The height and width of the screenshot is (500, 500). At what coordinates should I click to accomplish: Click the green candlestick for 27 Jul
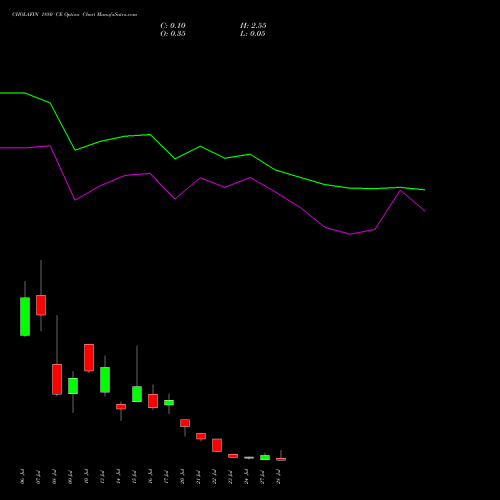pyautogui.click(x=265, y=457)
